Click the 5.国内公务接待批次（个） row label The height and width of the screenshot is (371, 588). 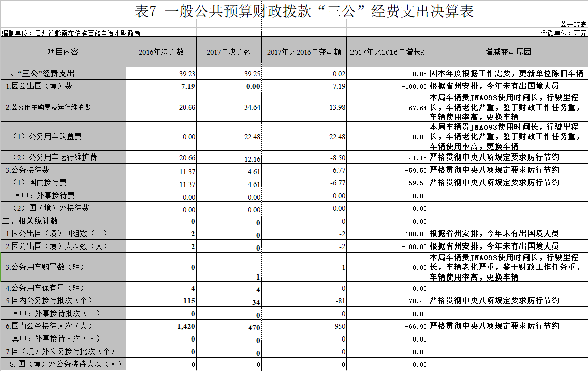49,300
